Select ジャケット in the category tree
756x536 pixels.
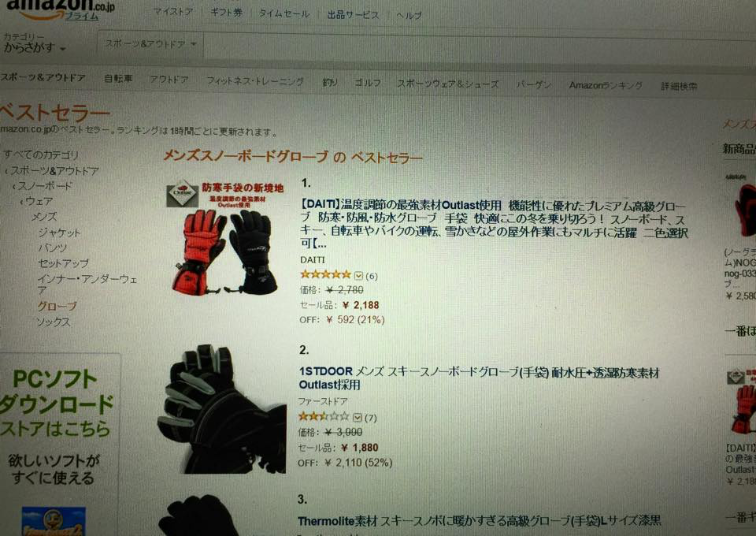click(x=59, y=233)
